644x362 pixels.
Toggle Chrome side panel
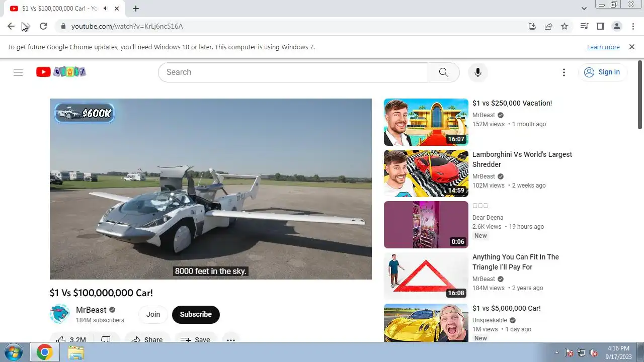click(x=600, y=26)
